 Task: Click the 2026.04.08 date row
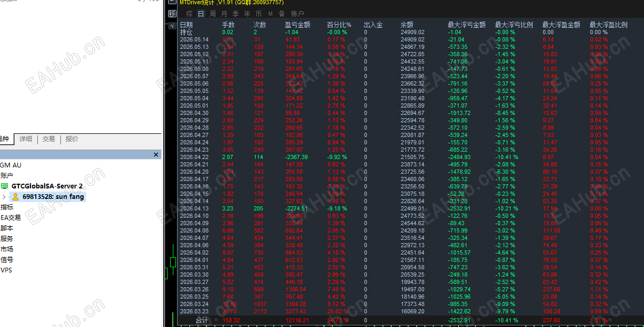(194, 230)
